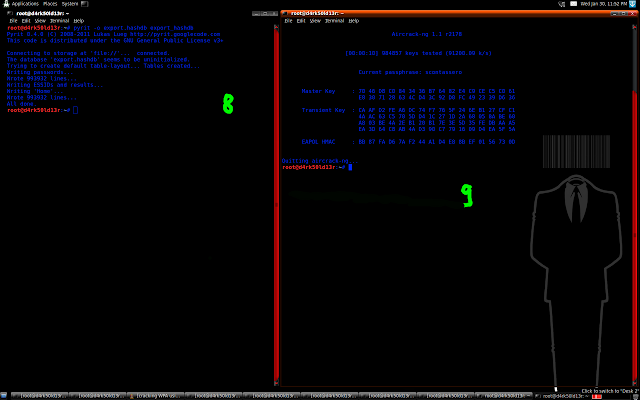Switch to the 'Cracking WPA' taskbar window

[x=156, y=396]
